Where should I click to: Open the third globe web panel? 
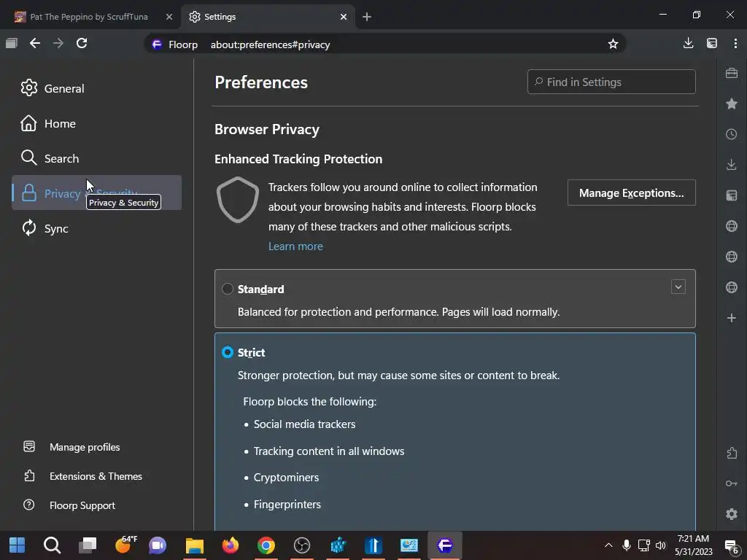point(732,287)
